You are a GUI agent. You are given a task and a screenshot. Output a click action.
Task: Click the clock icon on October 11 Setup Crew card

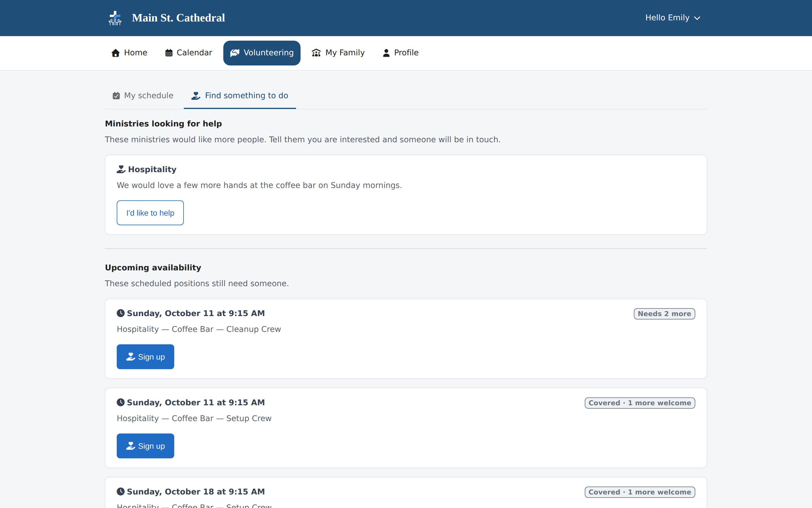(120, 402)
